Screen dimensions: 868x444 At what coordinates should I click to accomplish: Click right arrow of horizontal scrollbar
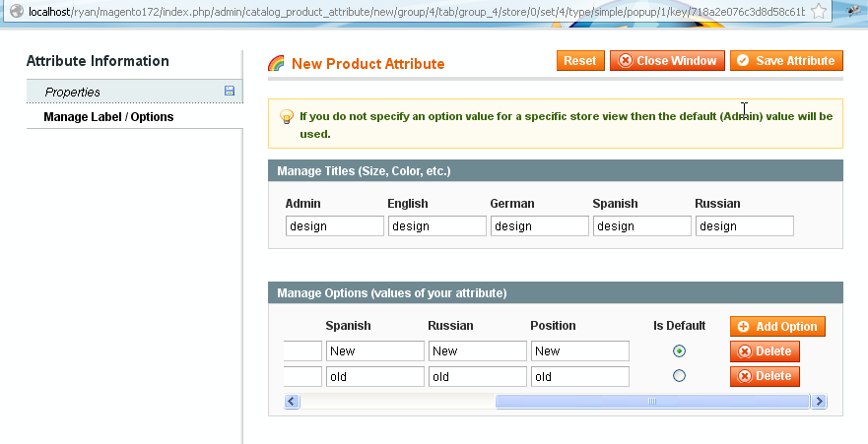click(820, 401)
